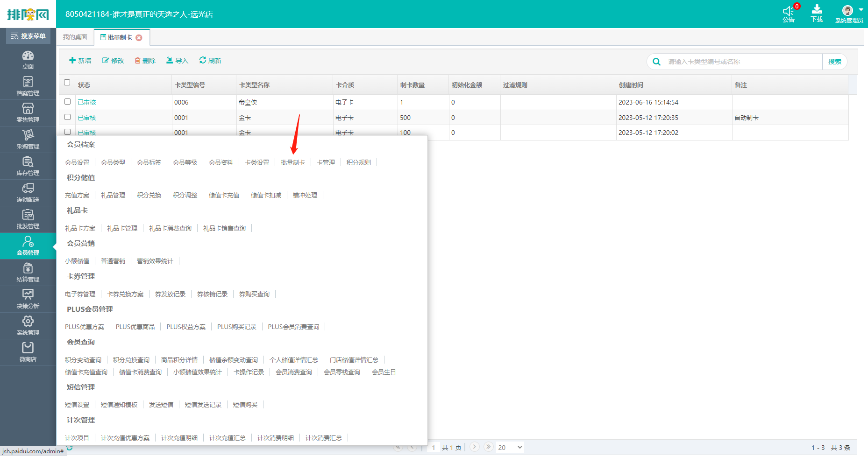868x456 pixels.
Task: Click the 下载 download icon
Action: (817, 14)
